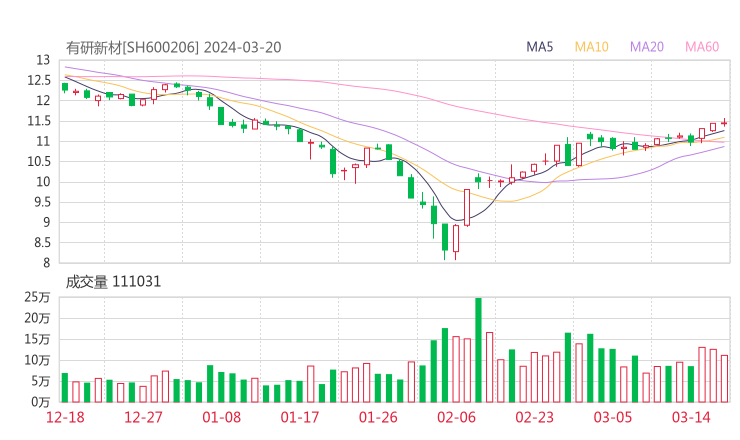Click the 12-27 date axis label

(143, 417)
